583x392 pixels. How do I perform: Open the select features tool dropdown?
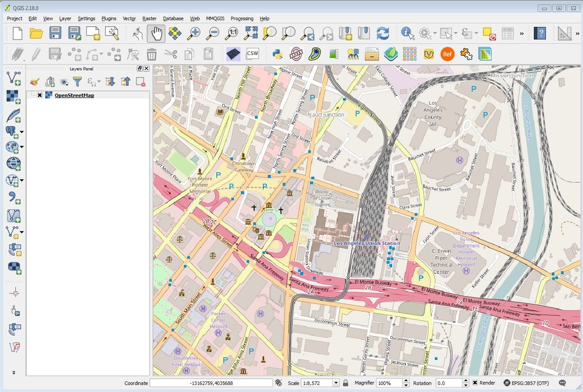[456, 33]
